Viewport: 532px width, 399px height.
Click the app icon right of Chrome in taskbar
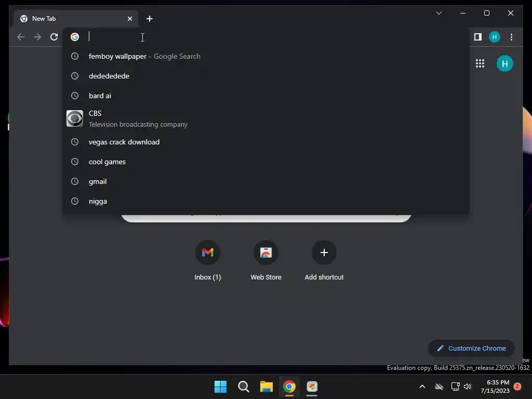pyautogui.click(x=312, y=387)
